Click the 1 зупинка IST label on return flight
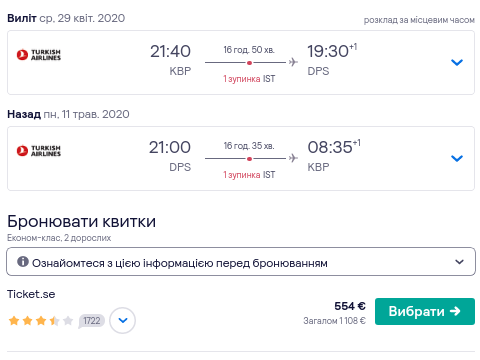Screen dimensions: 480x360 (x=249, y=175)
